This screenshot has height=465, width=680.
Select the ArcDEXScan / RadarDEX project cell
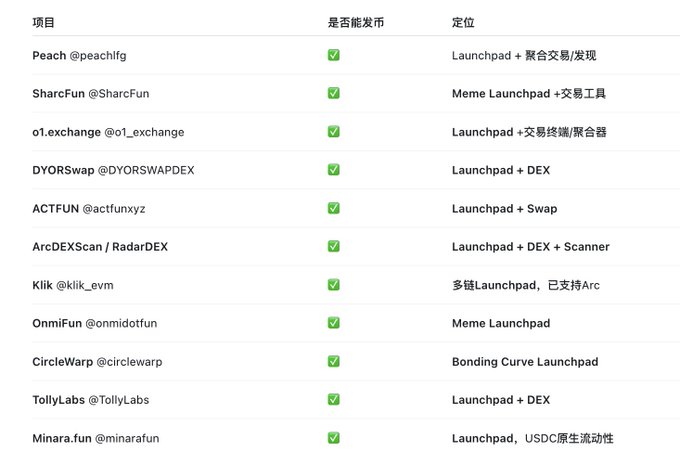[x=100, y=247]
